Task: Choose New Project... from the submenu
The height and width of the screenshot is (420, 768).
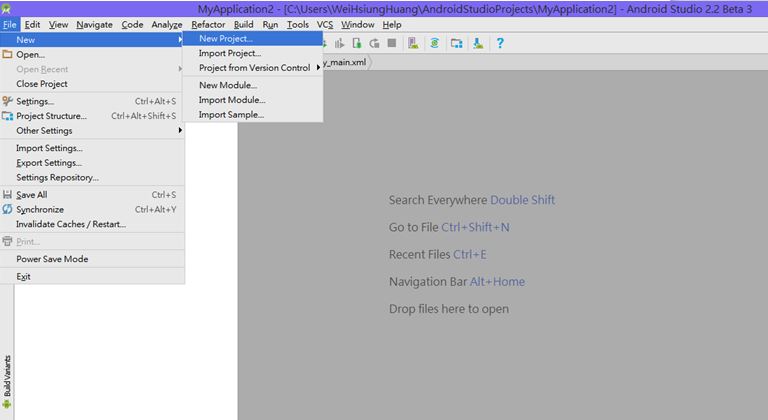Action: pyautogui.click(x=253, y=38)
